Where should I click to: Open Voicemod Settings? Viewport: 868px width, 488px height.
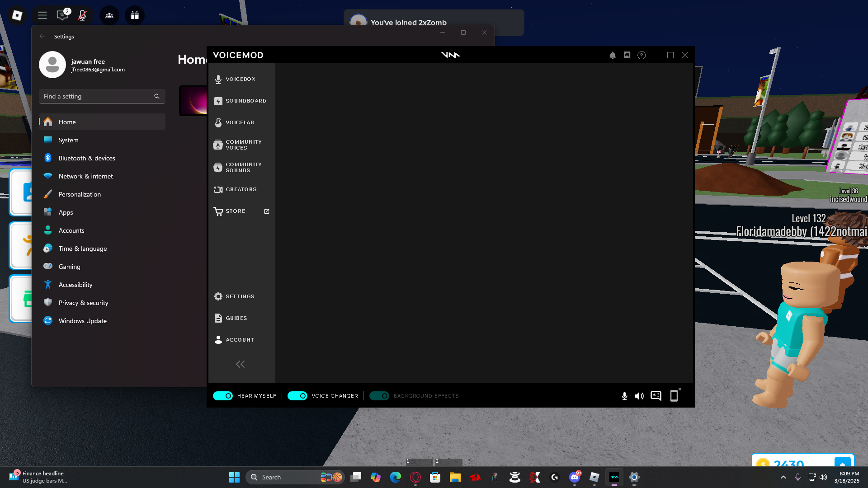tap(242, 296)
